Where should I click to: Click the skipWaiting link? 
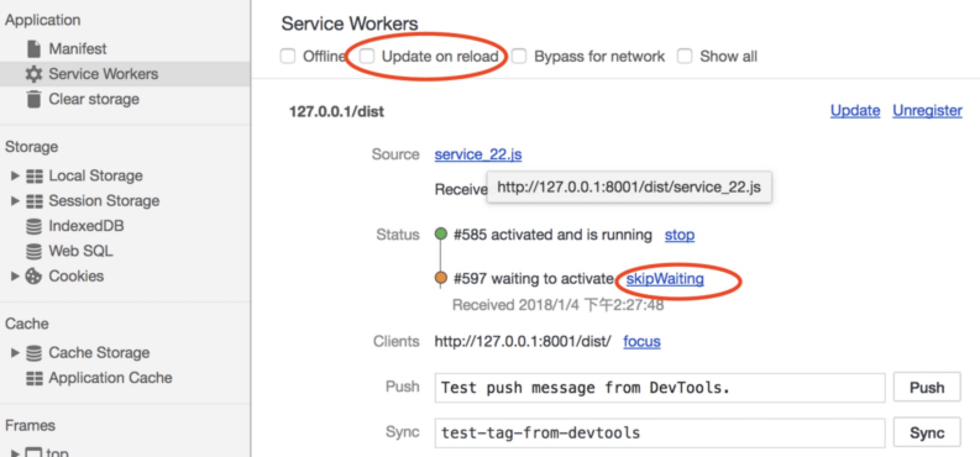coord(665,279)
